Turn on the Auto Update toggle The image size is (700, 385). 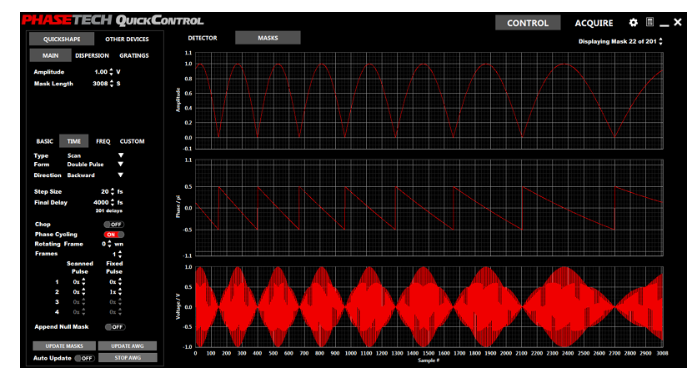84,358
